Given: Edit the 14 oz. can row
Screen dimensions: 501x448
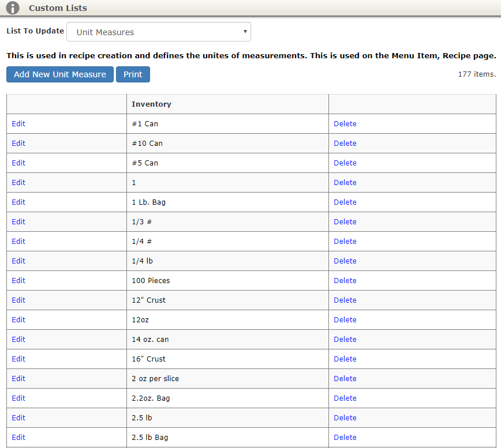Looking at the screenshot, I should coord(18,340).
